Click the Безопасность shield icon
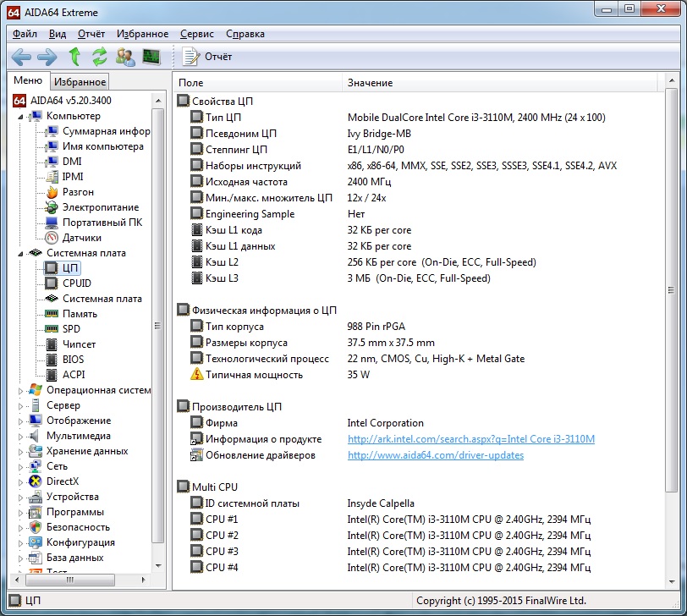 (x=35, y=527)
